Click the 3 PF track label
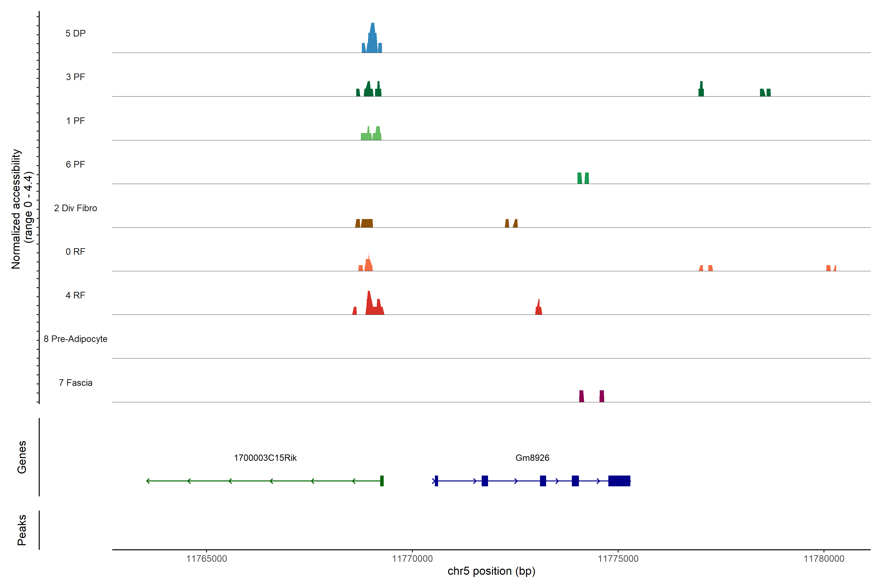Screen dimensions: 882x588 (75, 77)
